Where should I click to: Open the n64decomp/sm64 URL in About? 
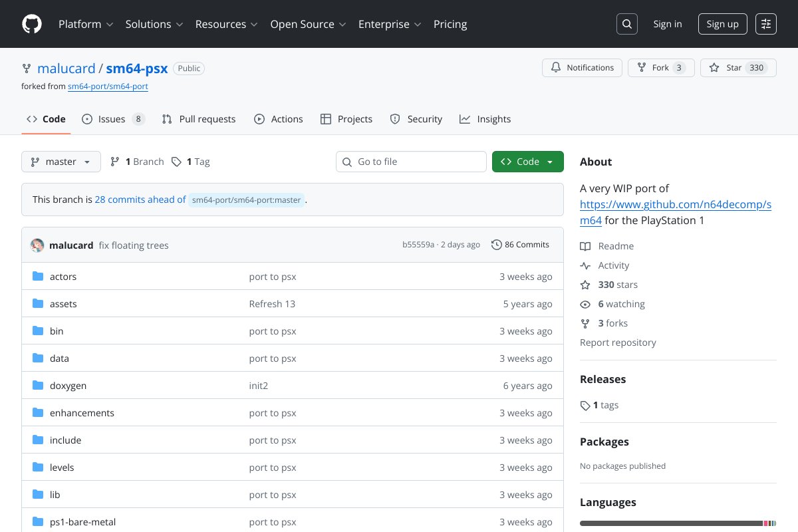tap(676, 212)
